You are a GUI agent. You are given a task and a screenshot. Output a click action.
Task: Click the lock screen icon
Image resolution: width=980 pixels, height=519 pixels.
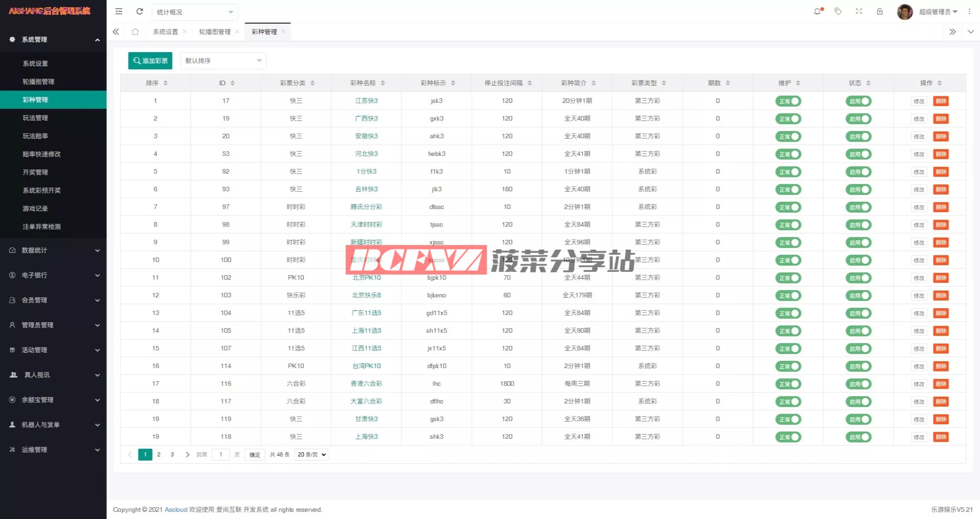880,11
